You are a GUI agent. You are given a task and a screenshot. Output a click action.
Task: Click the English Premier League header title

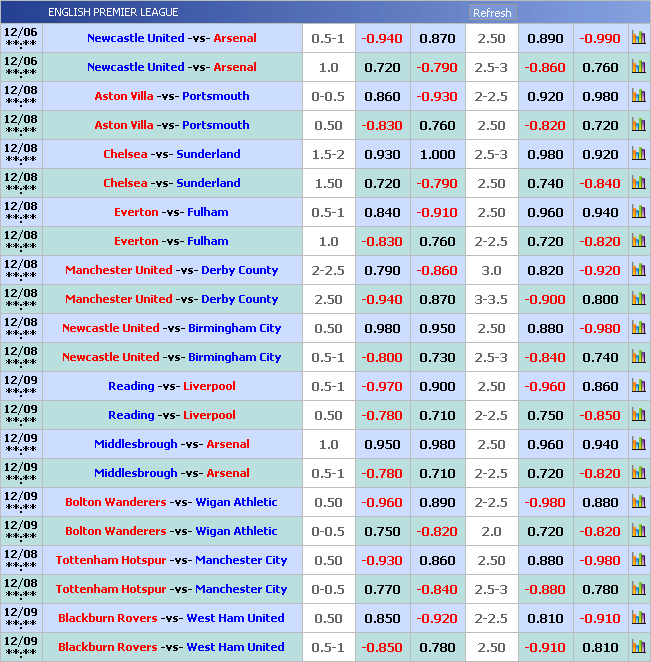pyautogui.click(x=113, y=12)
